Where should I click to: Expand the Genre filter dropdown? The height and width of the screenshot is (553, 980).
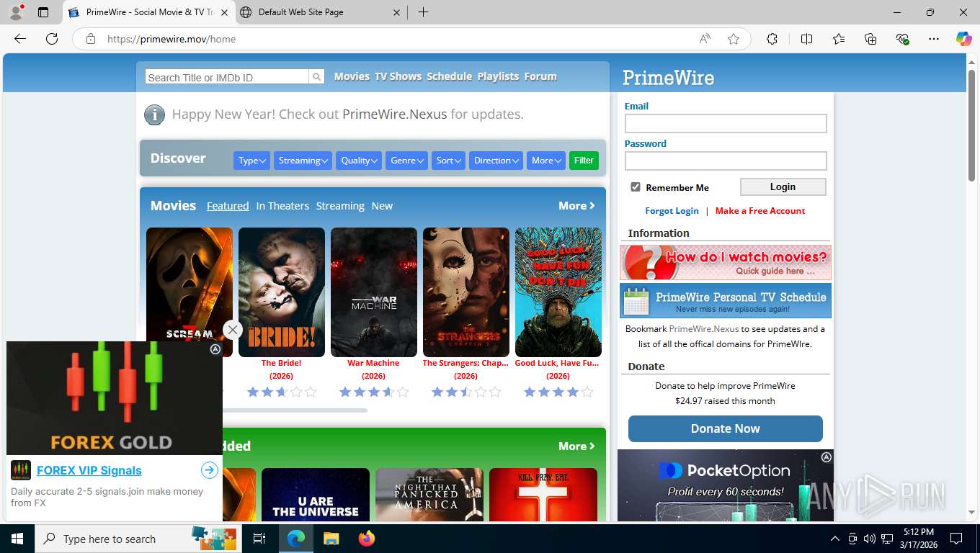coord(407,161)
